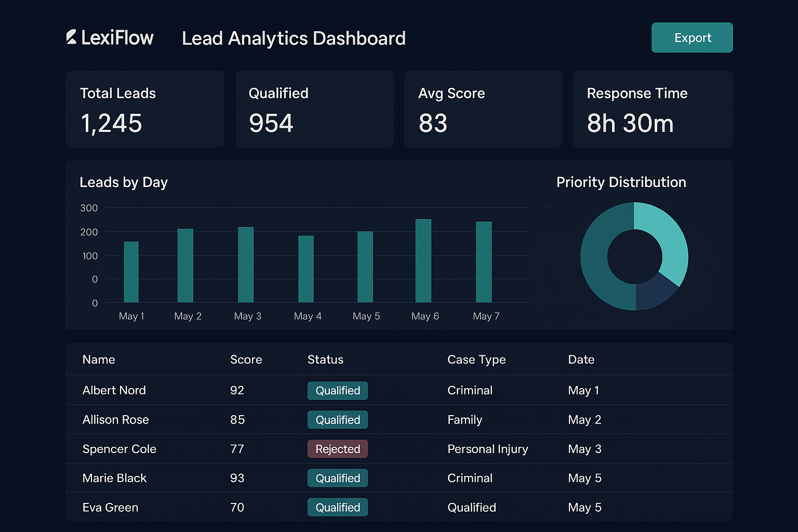Click May 2 date in Allison Rose row
The height and width of the screenshot is (532, 798).
point(584,419)
